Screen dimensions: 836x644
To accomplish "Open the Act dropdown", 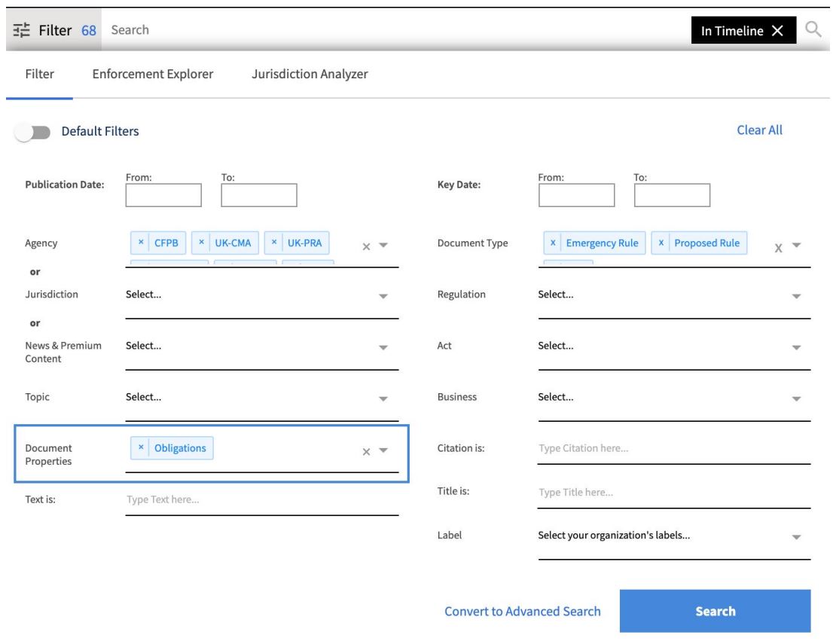I will click(797, 347).
